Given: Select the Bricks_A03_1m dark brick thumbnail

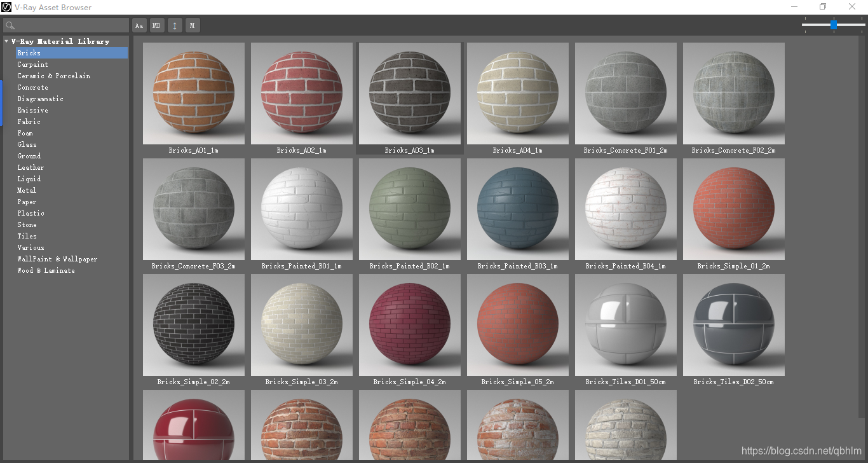Looking at the screenshot, I should 410,93.
